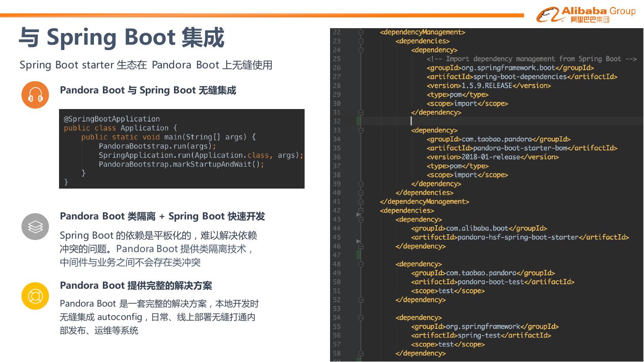
Task: Click the gutter arrow marker beside line 42
Action: pyautogui.click(x=358, y=215)
